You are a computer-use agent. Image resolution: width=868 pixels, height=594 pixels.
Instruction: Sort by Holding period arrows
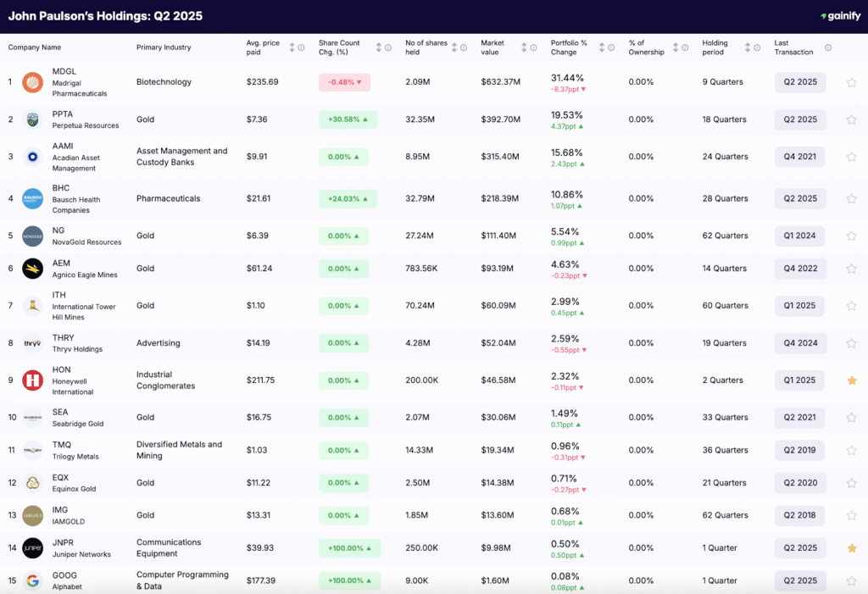(748, 47)
